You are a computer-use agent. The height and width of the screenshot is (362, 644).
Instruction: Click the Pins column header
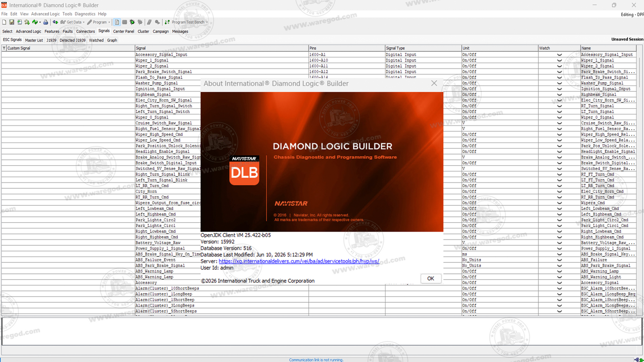click(x=347, y=48)
